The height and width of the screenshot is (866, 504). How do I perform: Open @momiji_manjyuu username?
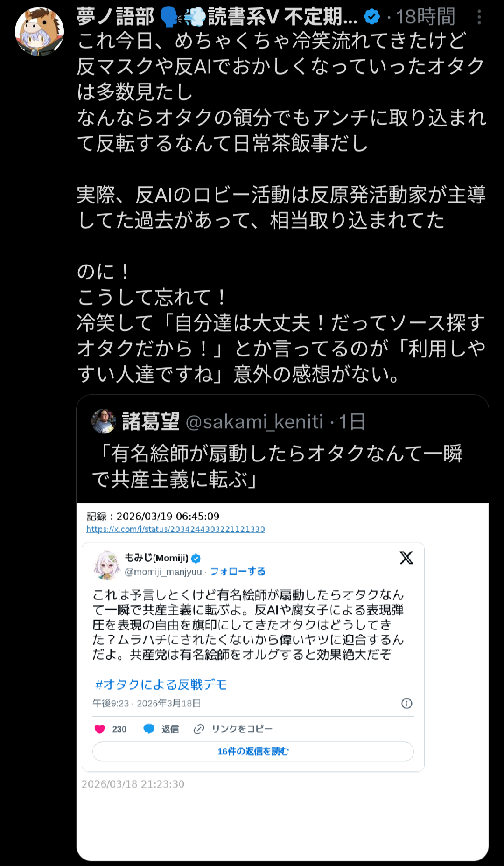pyautogui.click(x=163, y=572)
